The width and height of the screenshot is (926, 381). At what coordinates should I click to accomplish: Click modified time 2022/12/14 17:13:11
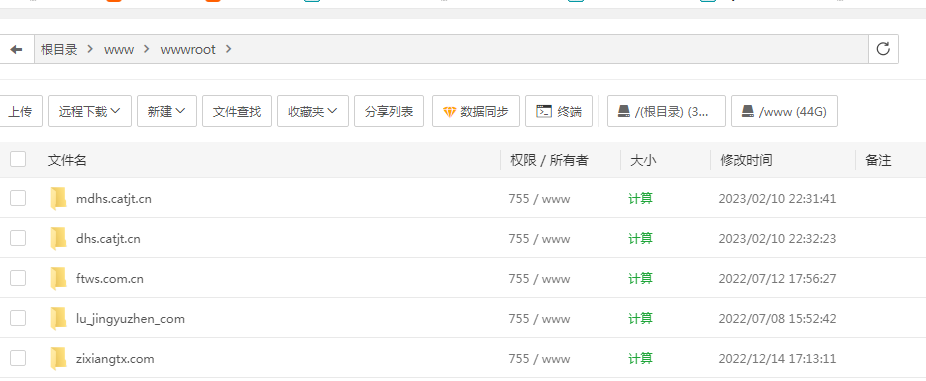[x=777, y=359]
